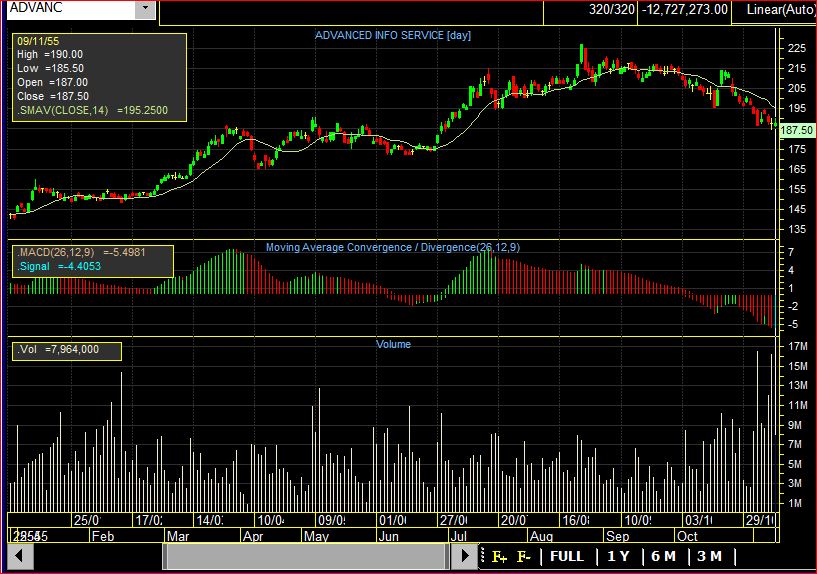Click the 187.50 current price marker

click(x=797, y=130)
